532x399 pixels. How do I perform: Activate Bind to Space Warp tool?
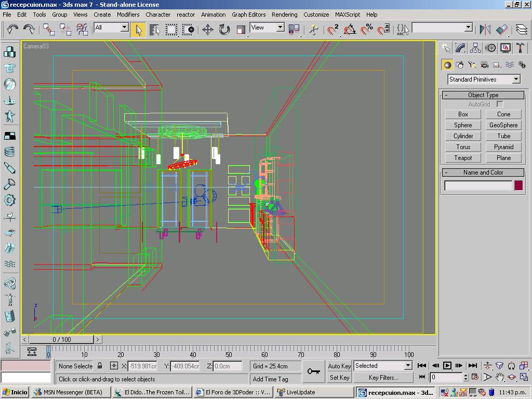(82, 30)
